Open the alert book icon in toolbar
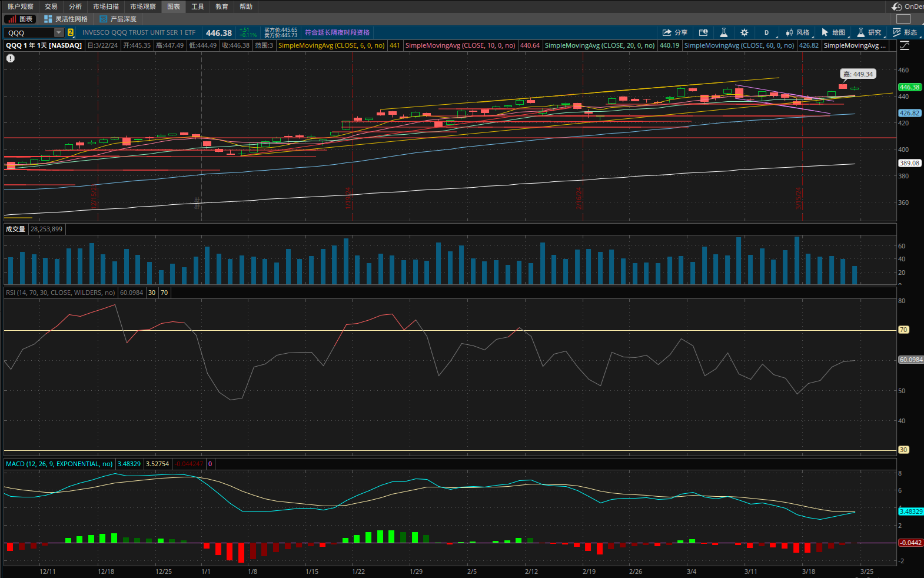Screen dimensions: 924x578 (703, 32)
